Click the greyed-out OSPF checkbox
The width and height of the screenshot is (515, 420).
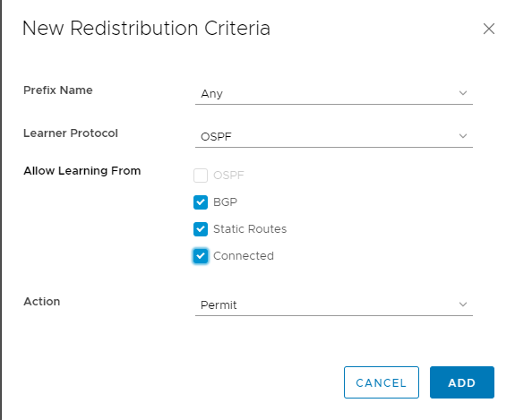[x=201, y=176]
